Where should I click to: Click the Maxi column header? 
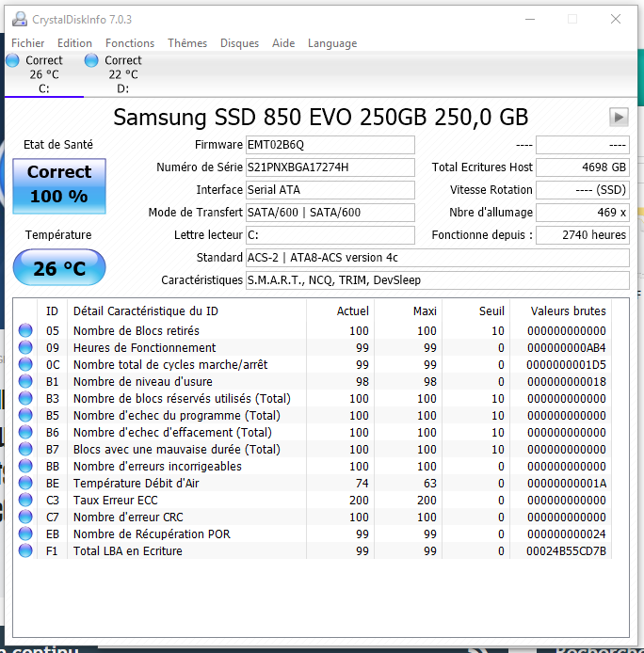[409, 311]
